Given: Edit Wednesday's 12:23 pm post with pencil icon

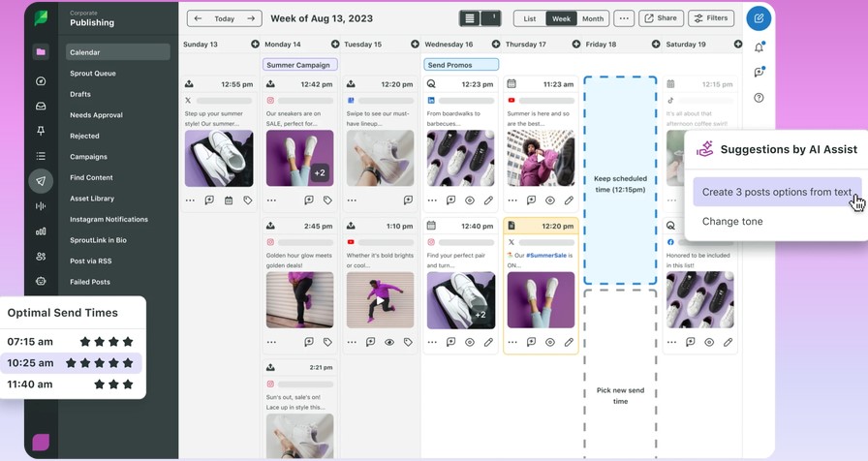Looking at the screenshot, I should (x=488, y=200).
